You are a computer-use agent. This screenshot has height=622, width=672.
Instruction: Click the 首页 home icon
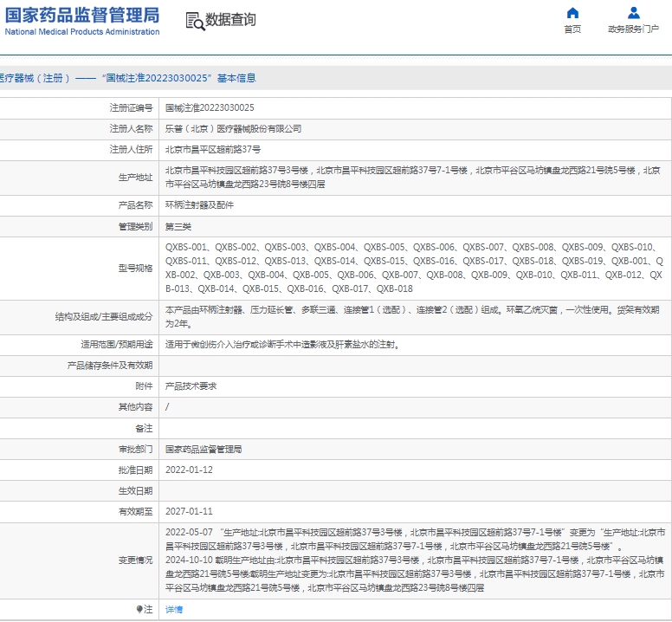572,13
